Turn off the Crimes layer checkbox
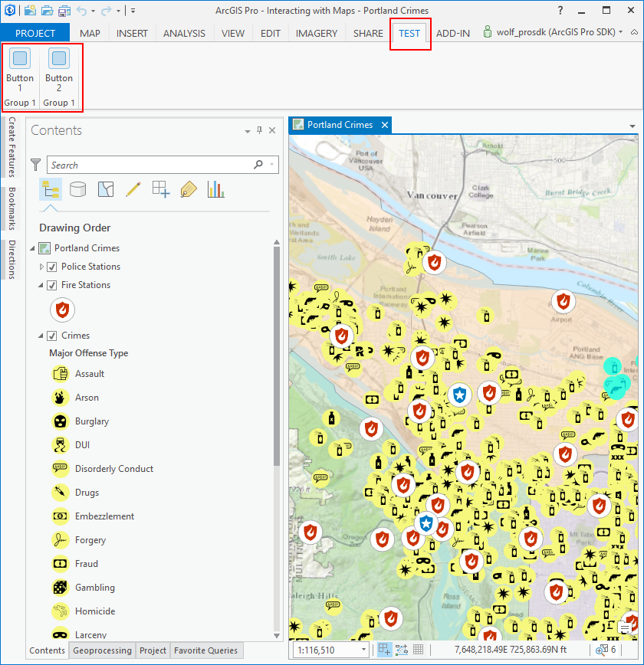Viewport: 644px width, 665px height. [52, 336]
